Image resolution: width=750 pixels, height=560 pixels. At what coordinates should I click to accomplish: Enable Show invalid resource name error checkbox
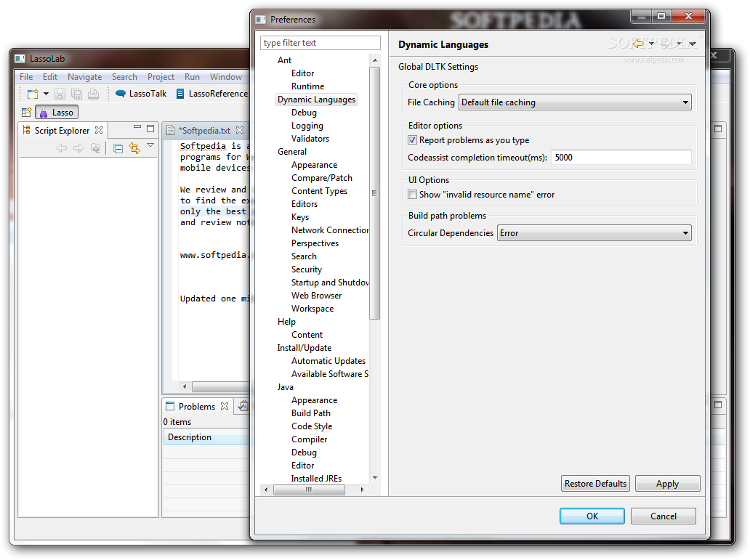[x=412, y=195]
